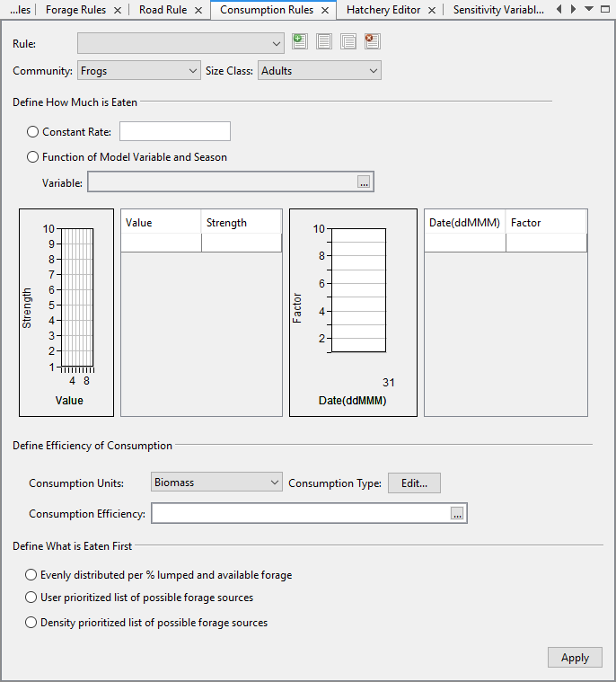Click the copy rule icon
616x682 pixels.
pyautogui.click(x=348, y=41)
